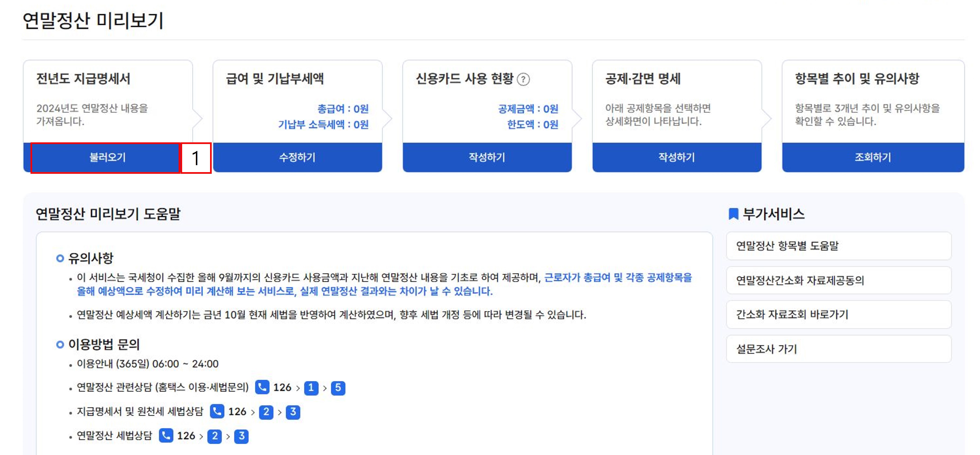
Task: Click number 2 badge in 지급명세서 세법상담 row
Action: coord(266,412)
